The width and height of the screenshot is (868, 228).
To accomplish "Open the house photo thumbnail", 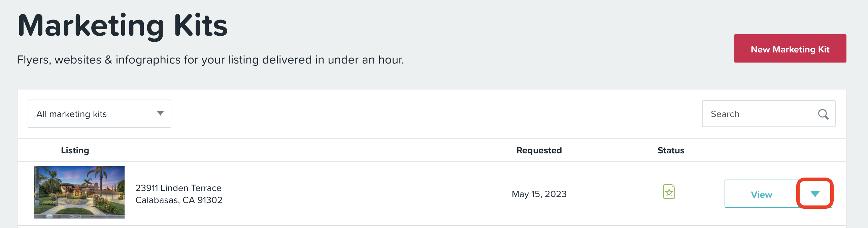I will click(x=79, y=192).
